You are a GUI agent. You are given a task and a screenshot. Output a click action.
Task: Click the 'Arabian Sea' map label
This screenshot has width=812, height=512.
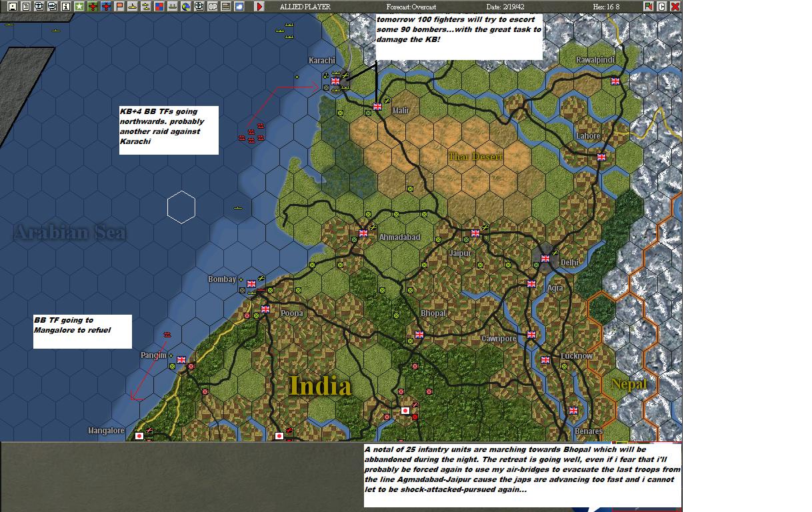[69, 232]
